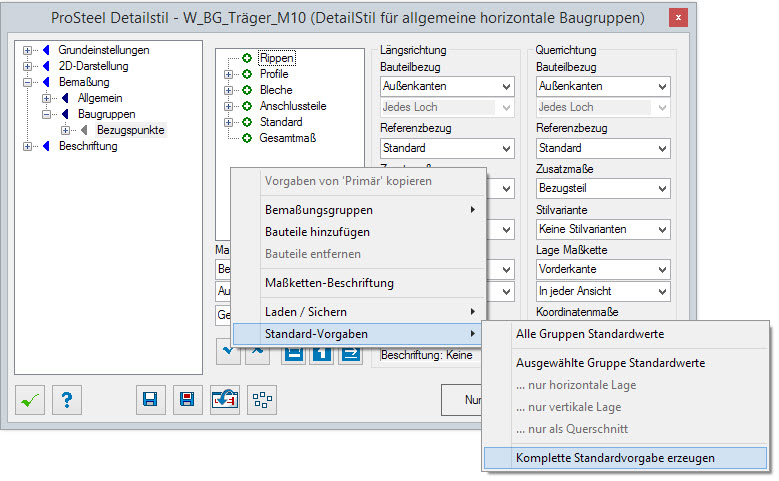Expand the Profile node
779x481 pixels.
pyautogui.click(x=228, y=74)
